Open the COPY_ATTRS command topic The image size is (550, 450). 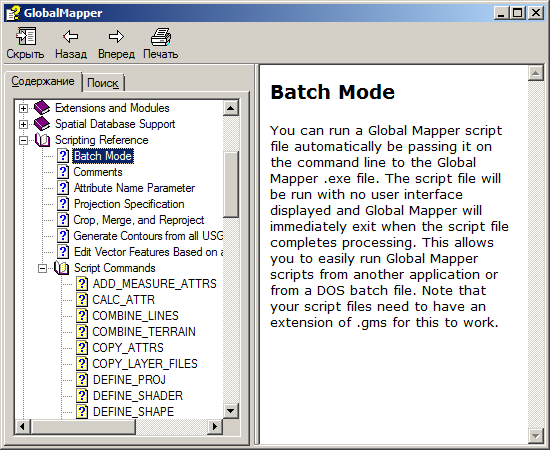click(x=128, y=348)
